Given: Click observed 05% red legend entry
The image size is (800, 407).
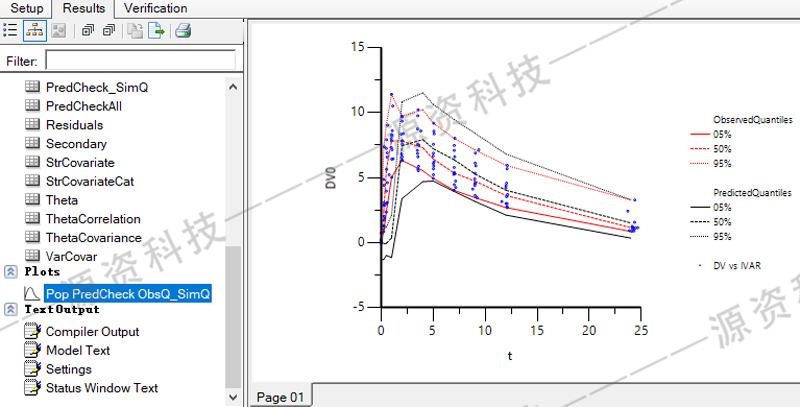Looking at the screenshot, I should tap(711, 135).
